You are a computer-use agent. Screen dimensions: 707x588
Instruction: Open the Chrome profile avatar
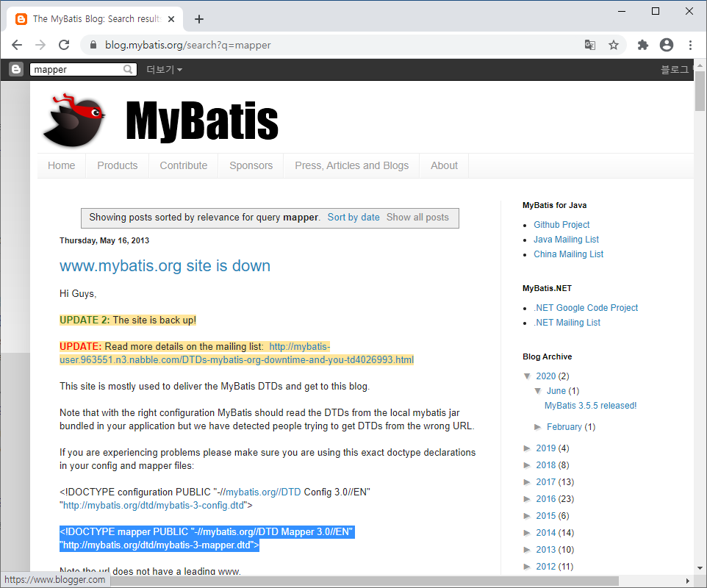coord(667,45)
